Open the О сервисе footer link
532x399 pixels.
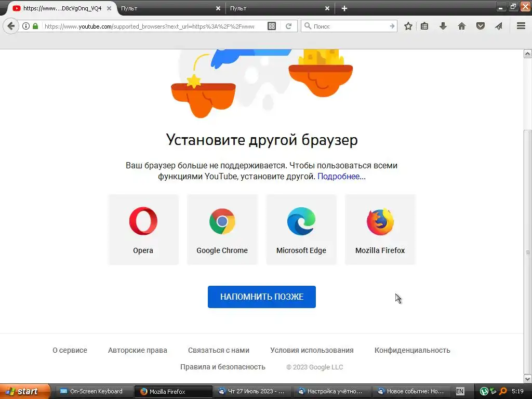click(x=70, y=350)
